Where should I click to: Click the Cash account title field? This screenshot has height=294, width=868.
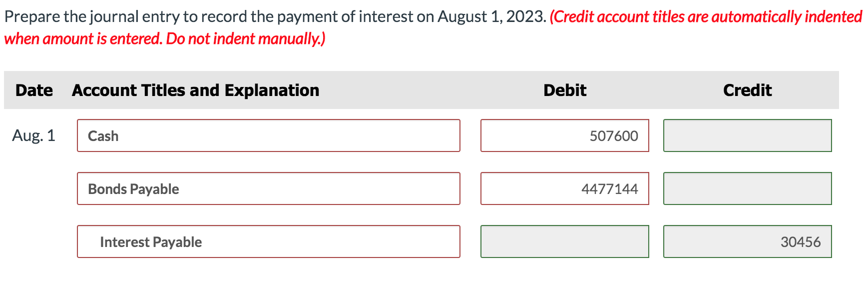269,135
